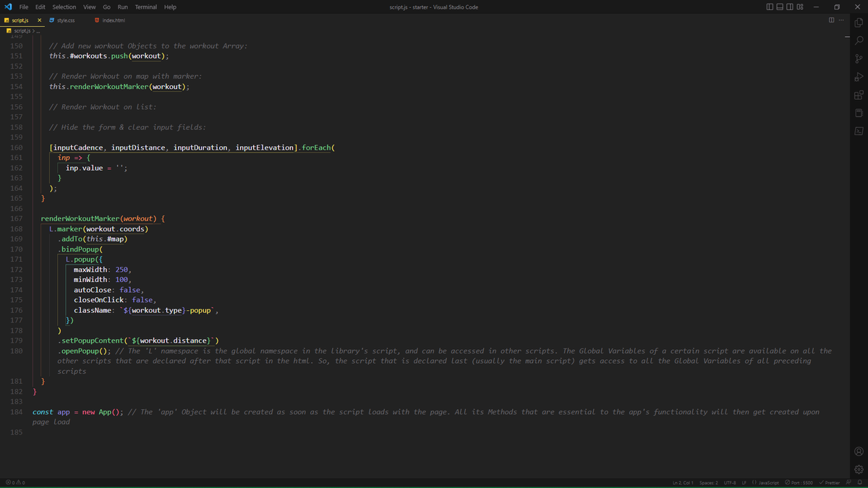
Task: Open the Source Control view
Action: (859, 59)
